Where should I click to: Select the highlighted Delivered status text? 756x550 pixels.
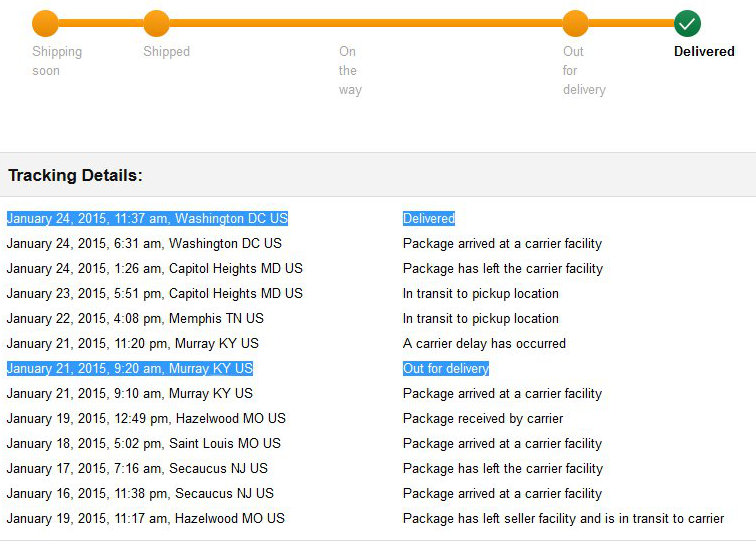pos(429,218)
